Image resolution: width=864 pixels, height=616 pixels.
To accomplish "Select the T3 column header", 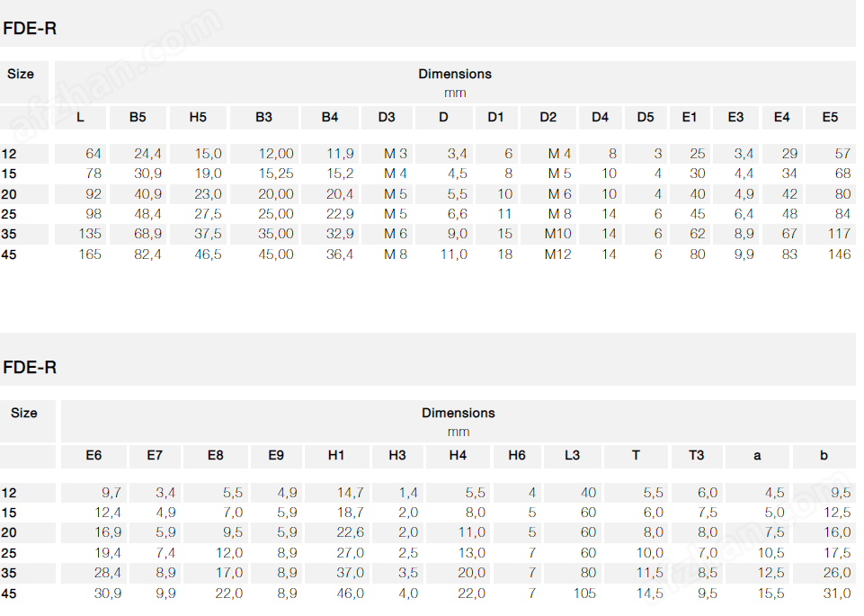I will click(697, 456).
